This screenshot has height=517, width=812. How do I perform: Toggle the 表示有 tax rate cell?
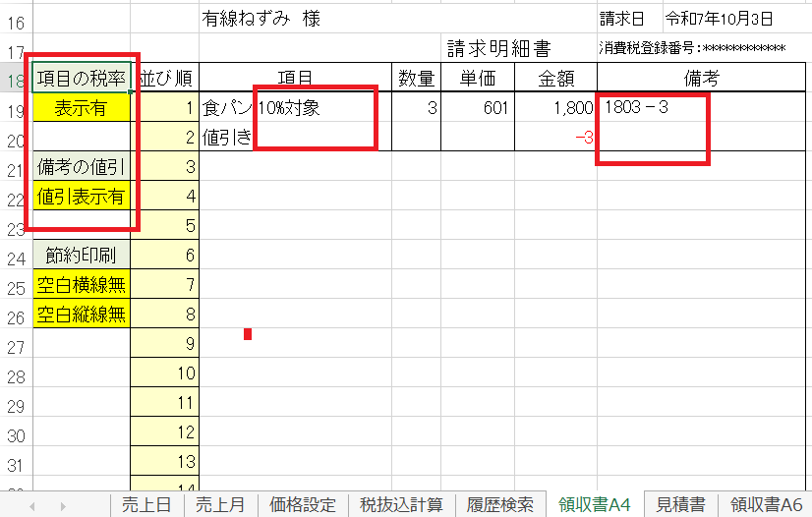81,108
